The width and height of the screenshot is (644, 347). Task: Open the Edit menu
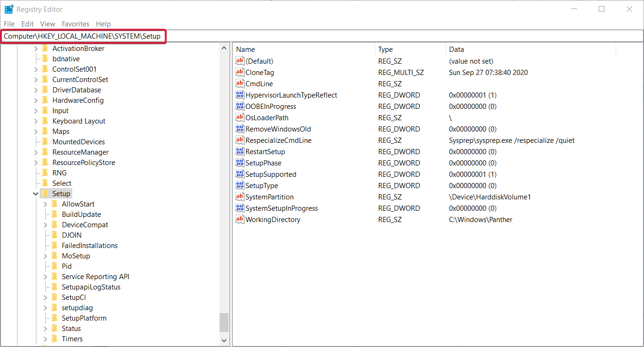27,24
